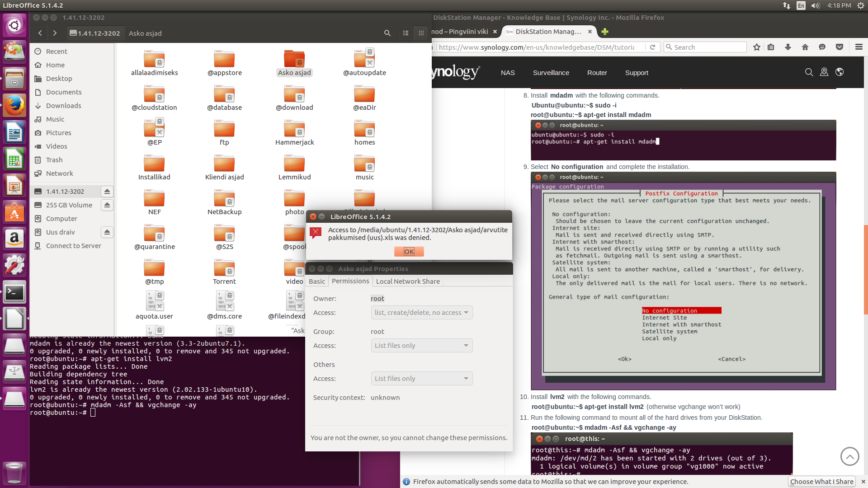Switch to Permissions properties tab
The image size is (868, 488).
350,281
